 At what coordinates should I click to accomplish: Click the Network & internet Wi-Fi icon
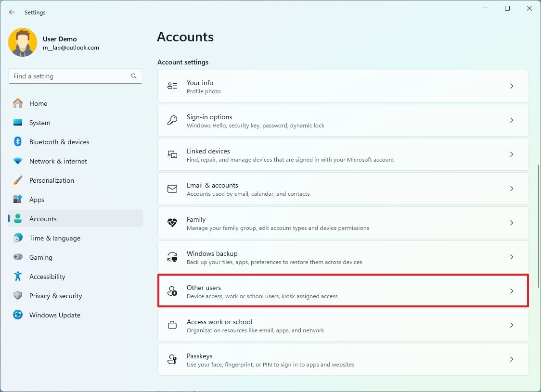click(18, 161)
